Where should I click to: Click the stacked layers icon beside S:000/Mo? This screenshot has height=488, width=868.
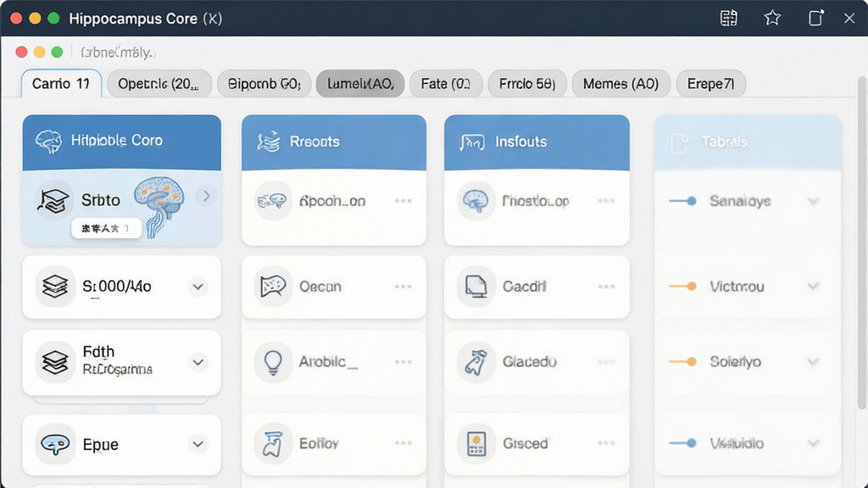pyautogui.click(x=55, y=286)
